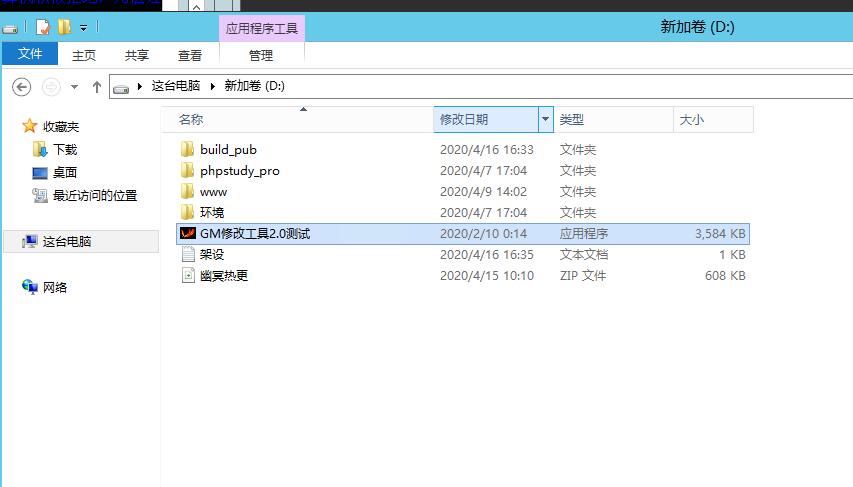Open the 修改日期 column filter dropdown
The height and width of the screenshot is (487, 853).
coord(545,119)
